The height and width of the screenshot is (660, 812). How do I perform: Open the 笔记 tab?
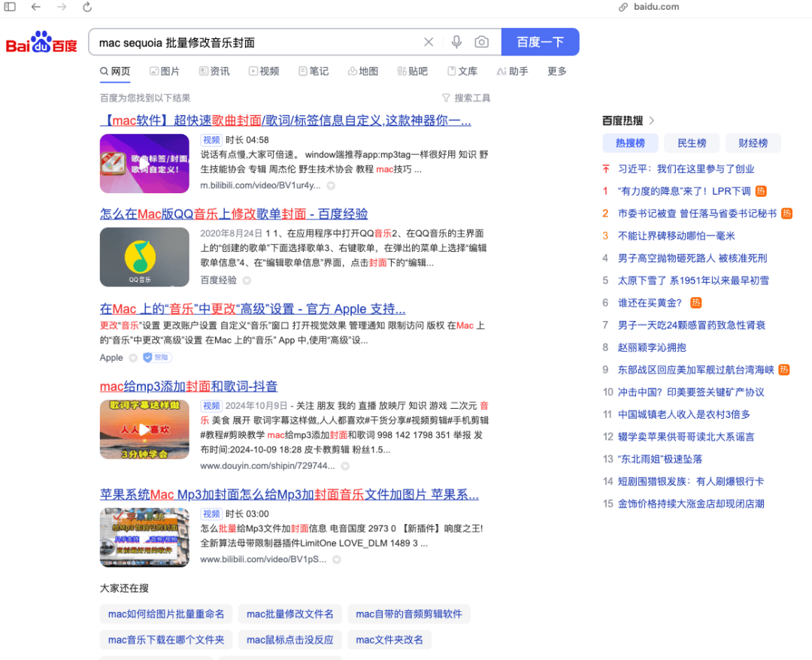(314, 71)
